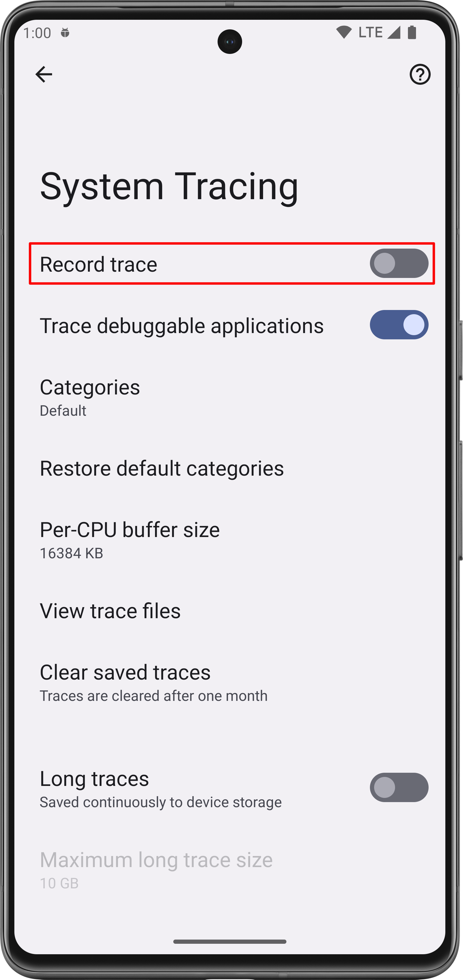Enable the Record trace switch
Viewport: 463px width, 980px height.
click(399, 263)
